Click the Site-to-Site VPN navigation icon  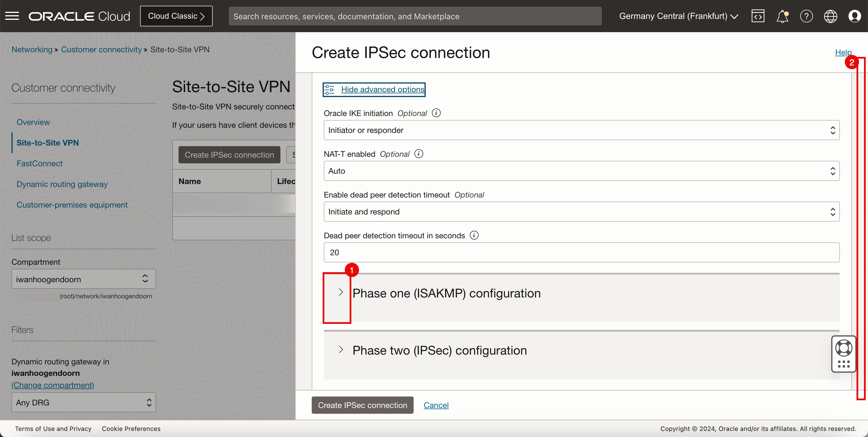click(47, 143)
